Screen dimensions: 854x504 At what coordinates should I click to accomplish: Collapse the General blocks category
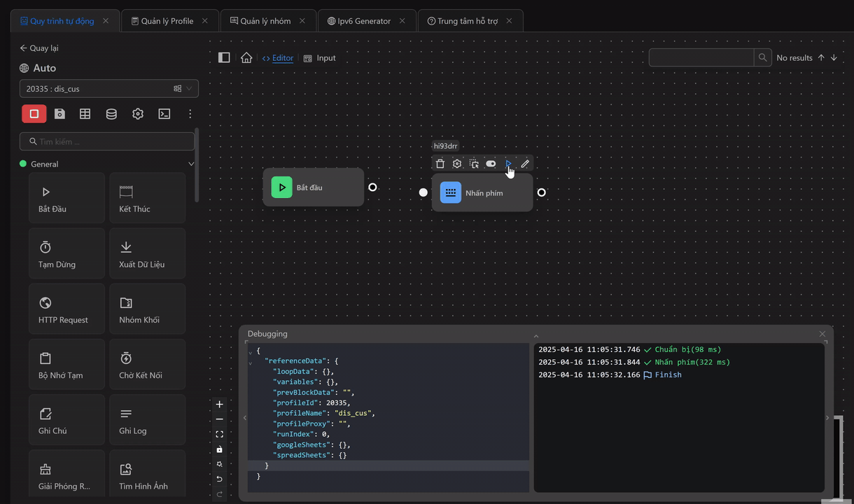(191, 164)
